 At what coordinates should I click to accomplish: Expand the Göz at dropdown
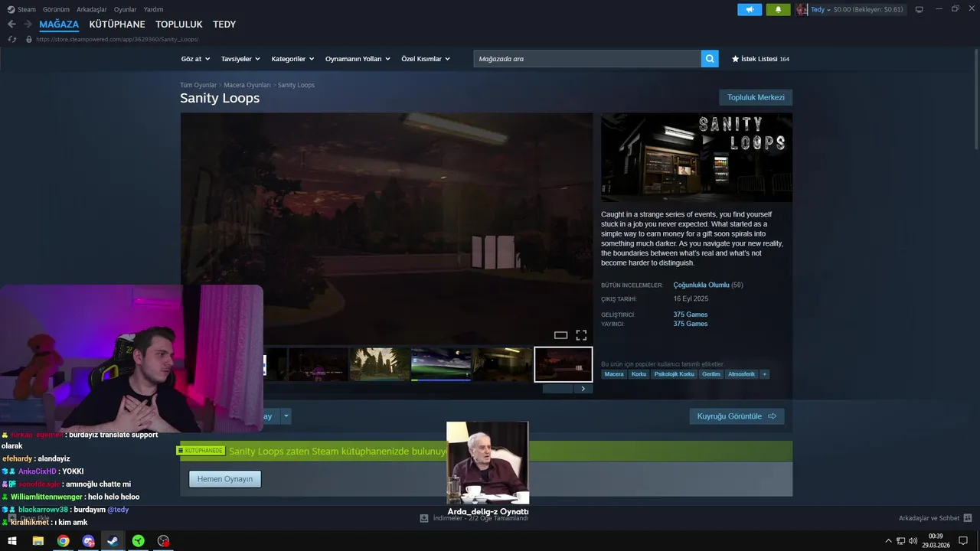195,59
